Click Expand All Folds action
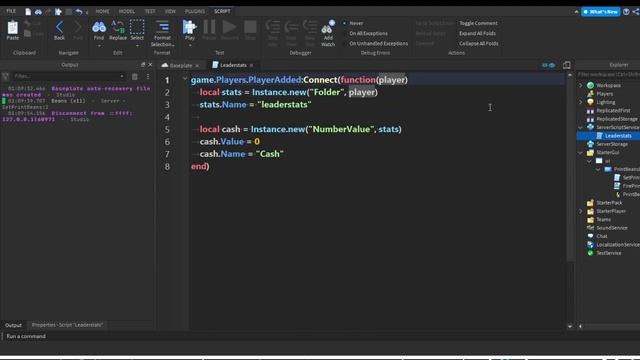The width and height of the screenshot is (640, 360). tap(477, 33)
